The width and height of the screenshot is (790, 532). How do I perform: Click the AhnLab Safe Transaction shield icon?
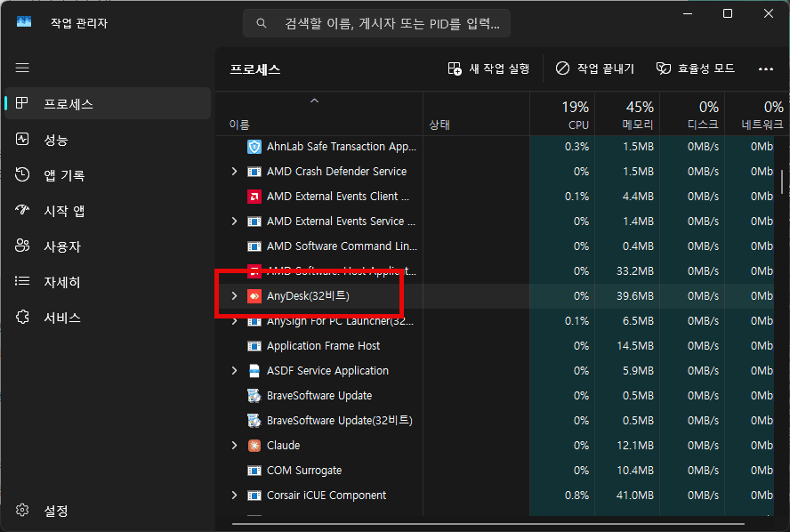[x=254, y=147]
